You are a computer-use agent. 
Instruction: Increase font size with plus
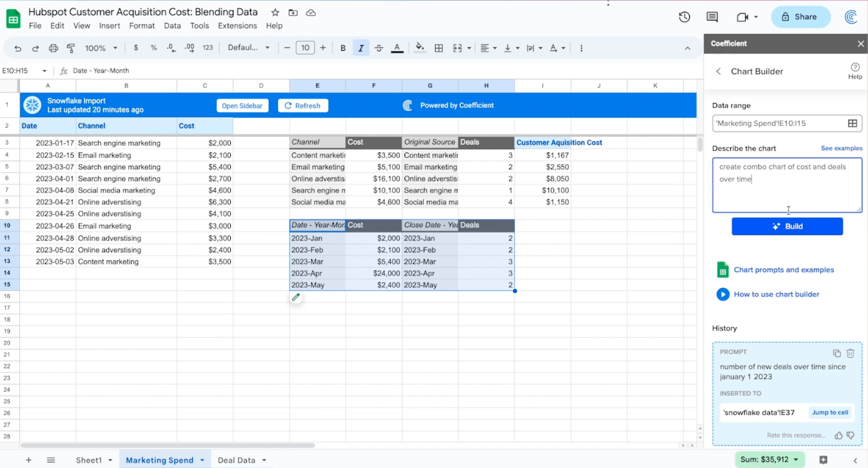(323, 48)
